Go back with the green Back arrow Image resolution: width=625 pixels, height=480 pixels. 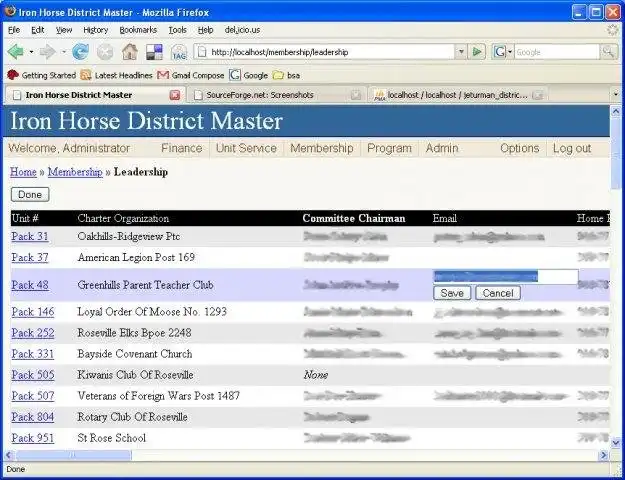click(x=15, y=52)
